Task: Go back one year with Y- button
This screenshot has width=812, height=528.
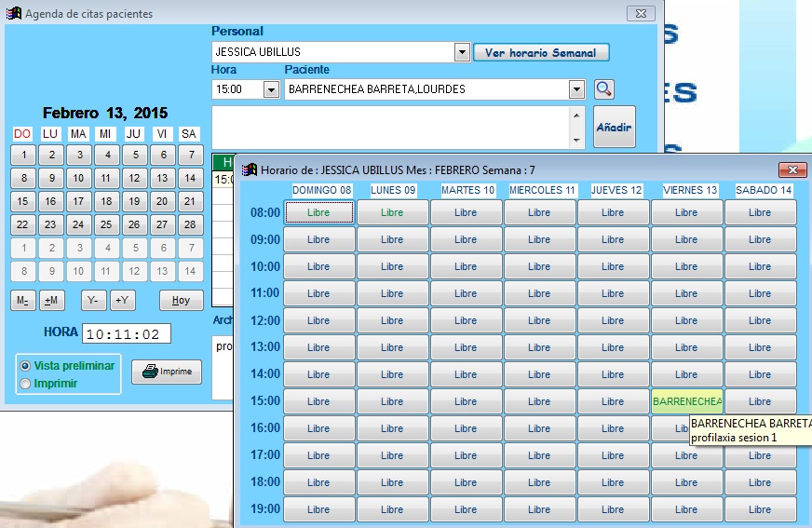Action: click(x=94, y=301)
